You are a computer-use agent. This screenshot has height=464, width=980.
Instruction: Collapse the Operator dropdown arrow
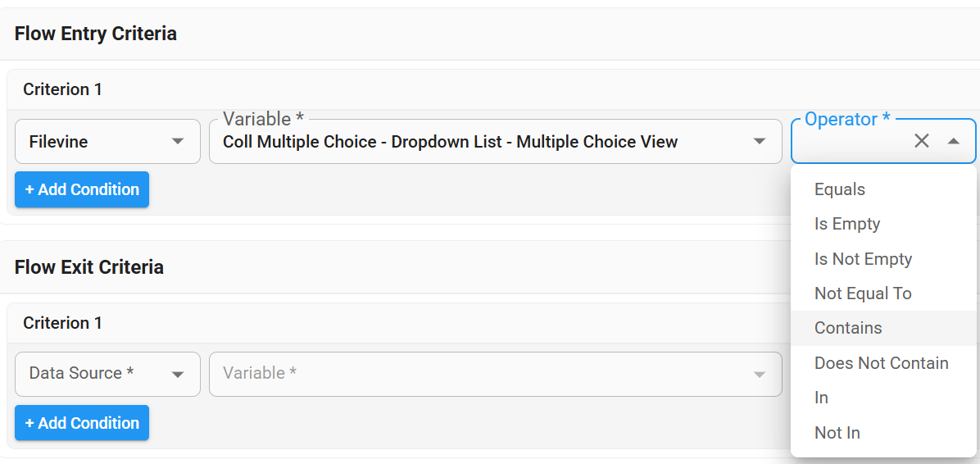click(x=953, y=141)
